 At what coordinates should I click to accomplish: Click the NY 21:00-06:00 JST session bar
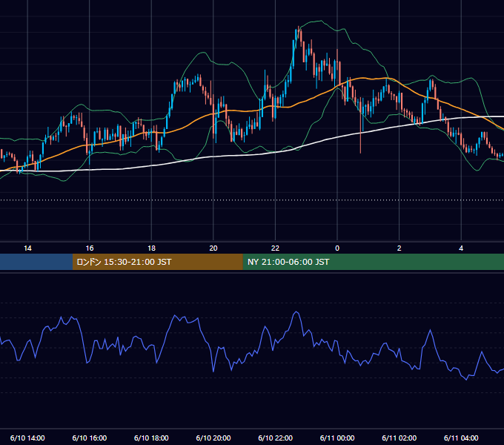click(373, 262)
